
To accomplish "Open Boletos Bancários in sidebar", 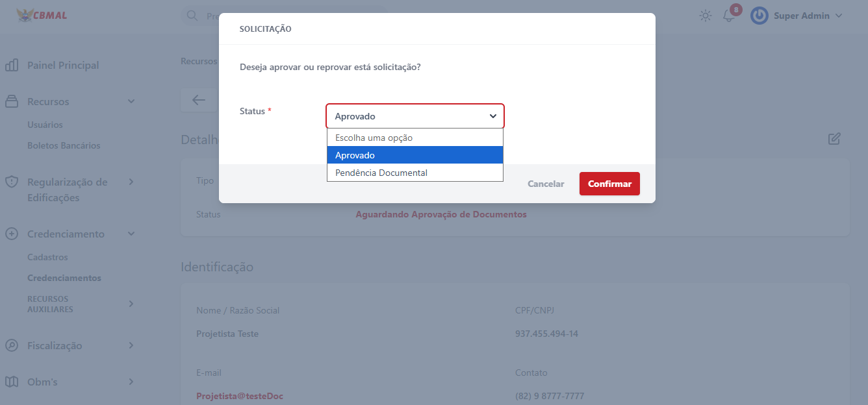I will point(64,145).
